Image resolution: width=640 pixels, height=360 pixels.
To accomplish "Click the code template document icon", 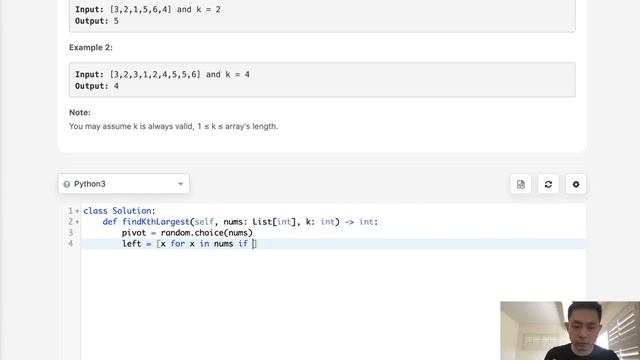I will 521,184.
